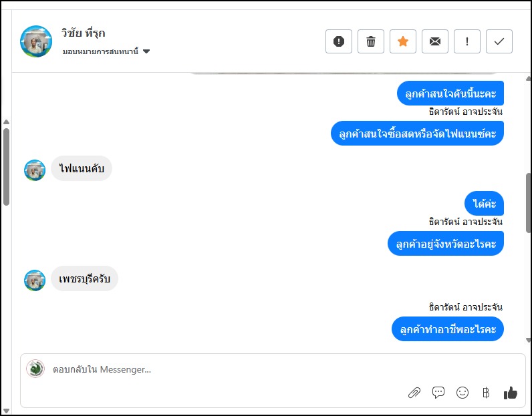Click the customer profile picture in header
The image size is (532, 416).
pyautogui.click(x=36, y=41)
